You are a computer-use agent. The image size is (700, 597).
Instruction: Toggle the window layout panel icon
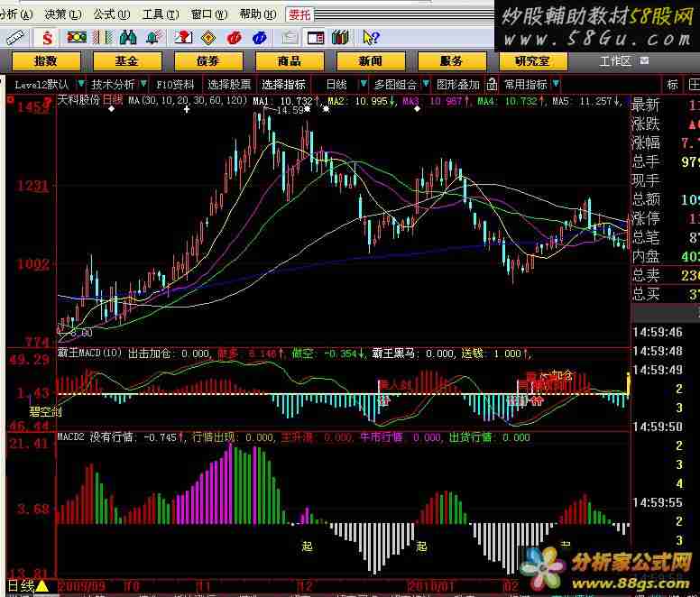point(316,38)
